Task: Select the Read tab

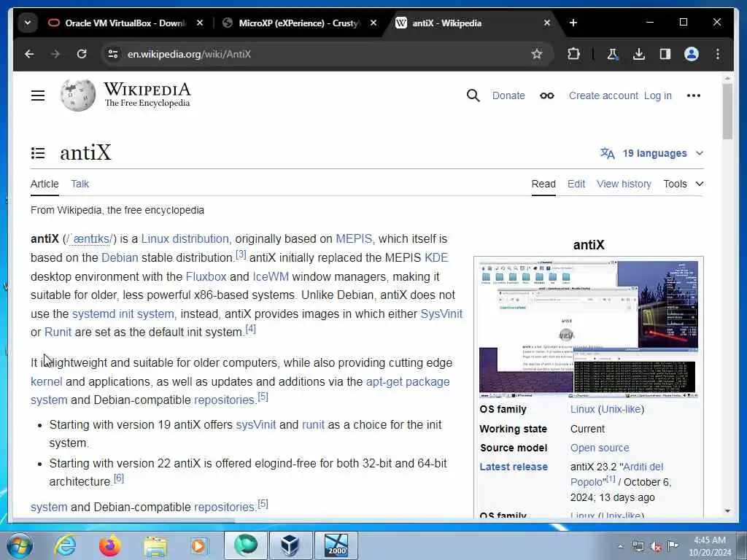Action: tap(543, 184)
